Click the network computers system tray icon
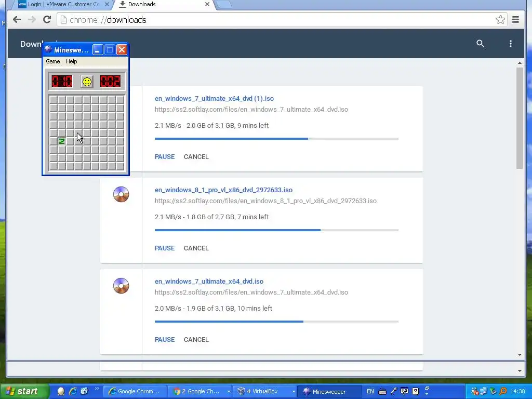Viewport: 532px width, 399px height. (484, 391)
